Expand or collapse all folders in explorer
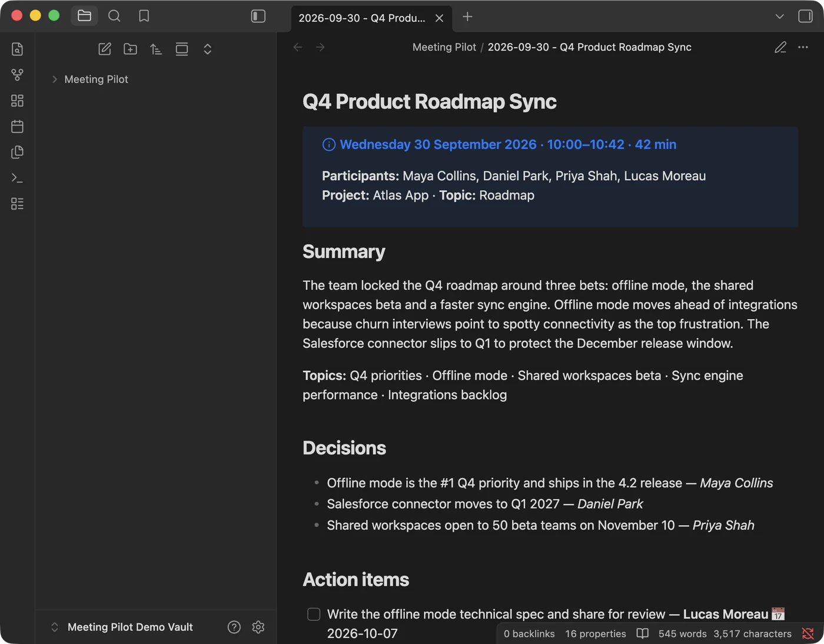The image size is (824, 644). pyautogui.click(x=207, y=49)
